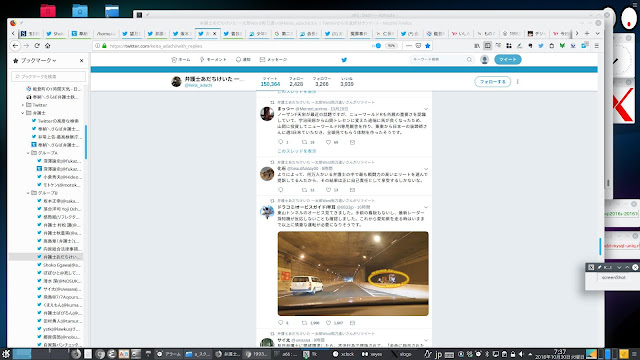Go back using the Firefox back arrow
The height and width of the screenshot is (360, 640).
click(x=15, y=46)
